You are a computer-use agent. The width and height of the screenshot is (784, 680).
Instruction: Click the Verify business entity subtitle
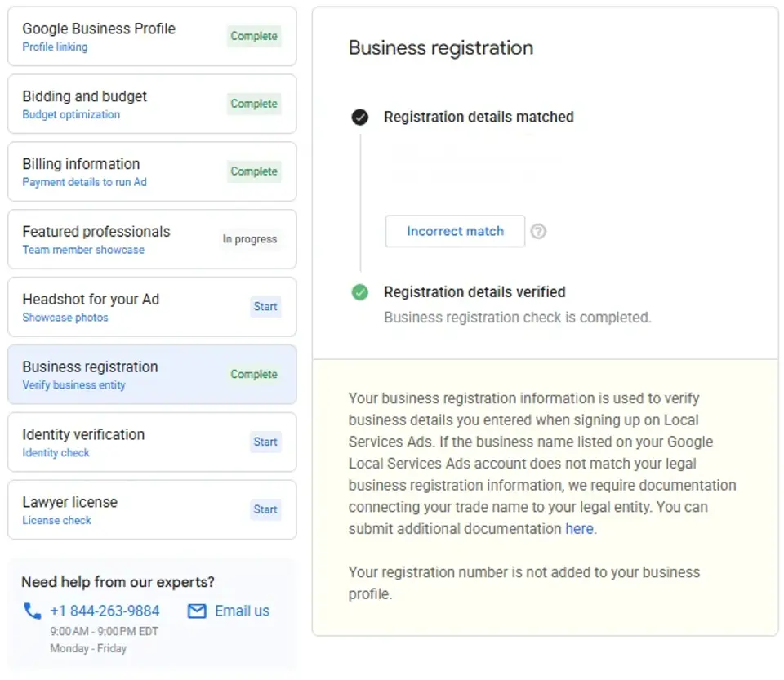(x=74, y=385)
